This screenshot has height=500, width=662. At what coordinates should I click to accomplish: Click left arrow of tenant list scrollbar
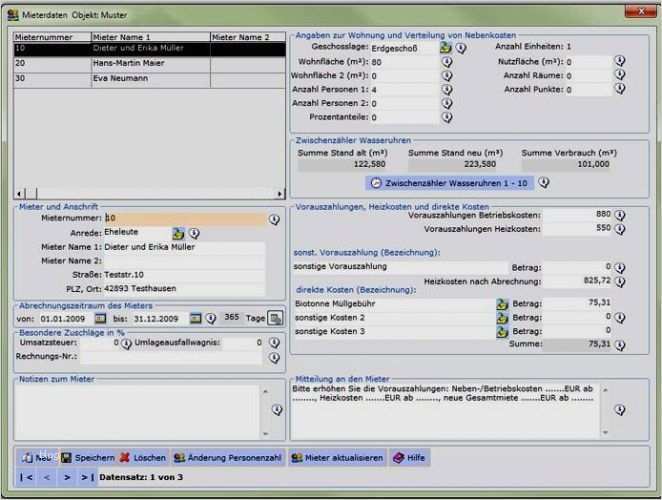pos(19,194)
